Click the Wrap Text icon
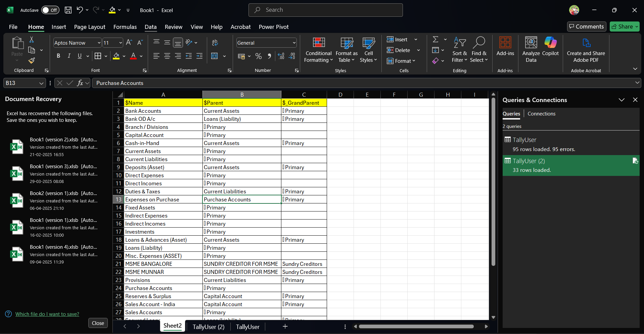Screen dimensions: 644x334 (x=215, y=43)
